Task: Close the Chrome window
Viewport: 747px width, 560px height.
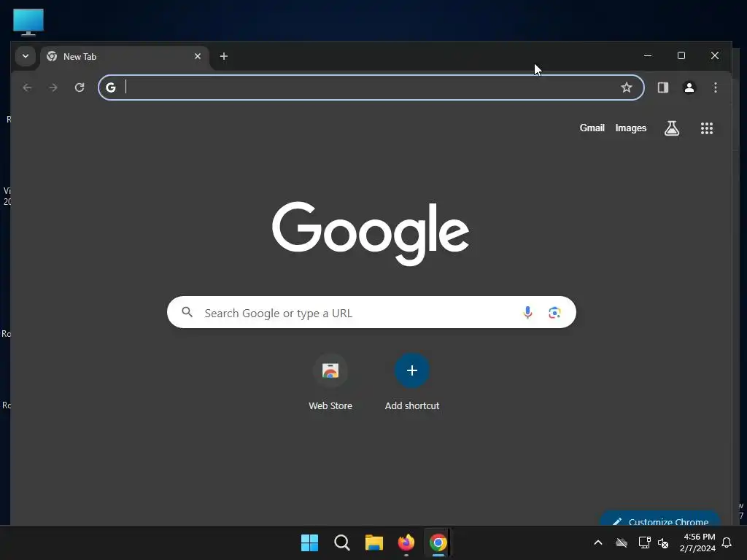Action: (x=715, y=55)
